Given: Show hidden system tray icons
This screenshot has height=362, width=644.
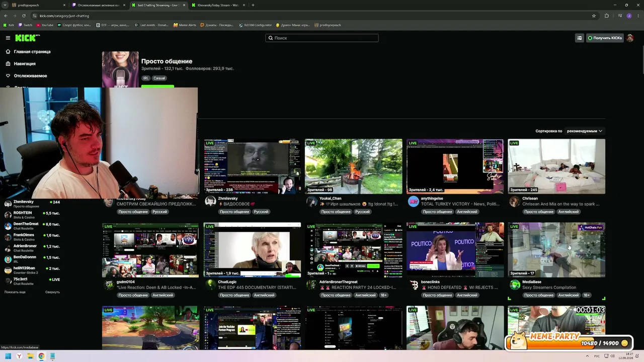Looking at the screenshot, I should [x=587, y=356].
